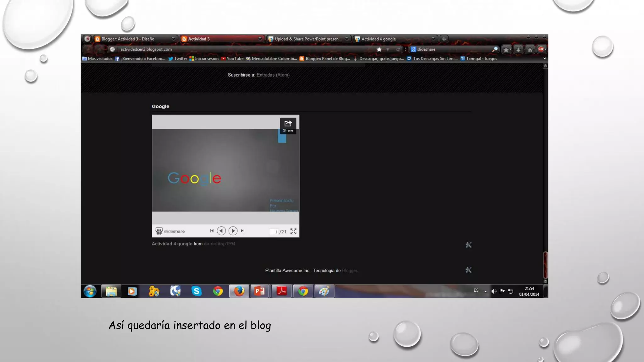Open the YouTube bookmark
Image resolution: width=644 pixels, height=362 pixels.
[x=232, y=59]
